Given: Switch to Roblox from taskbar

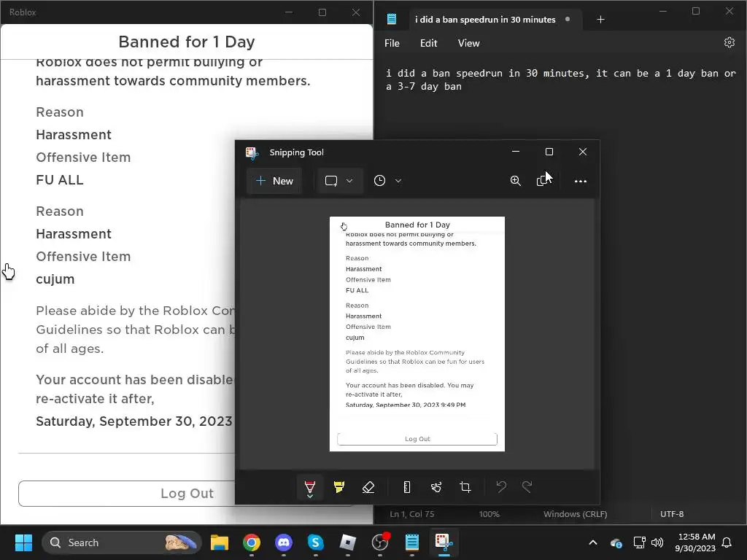Looking at the screenshot, I should pos(348,542).
